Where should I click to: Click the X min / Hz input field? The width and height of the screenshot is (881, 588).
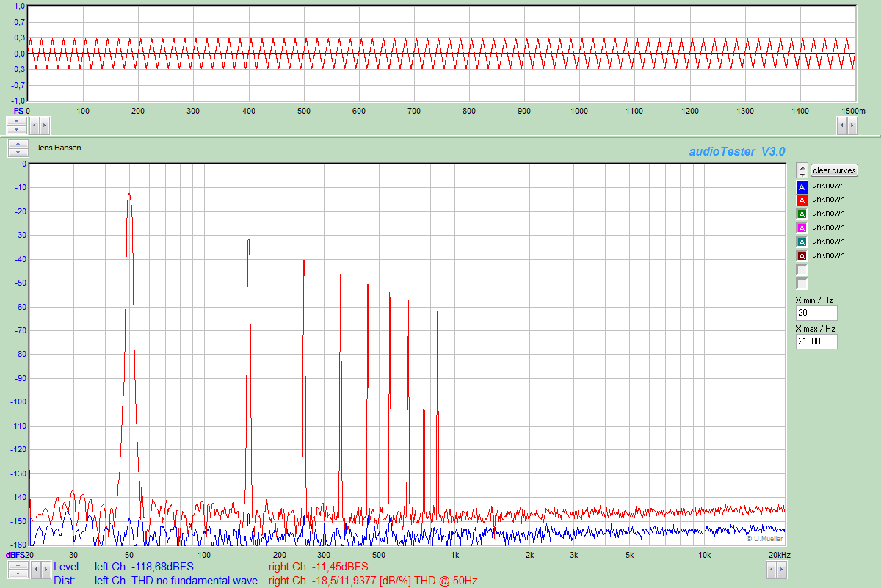coord(816,313)
